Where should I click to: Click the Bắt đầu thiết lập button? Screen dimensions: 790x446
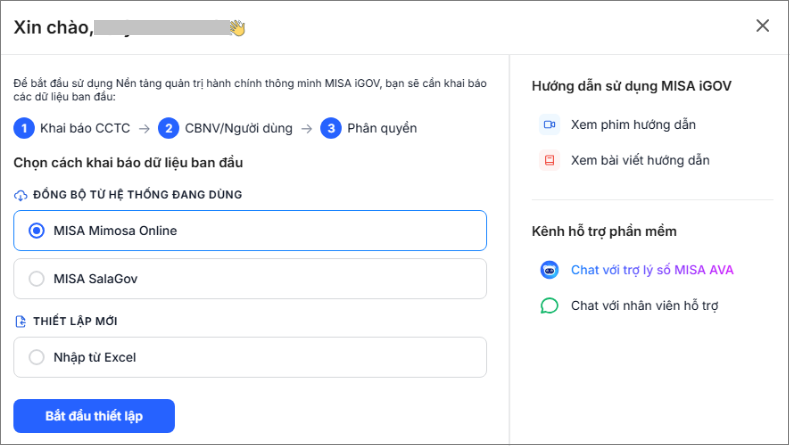click(x=94, y=416)
